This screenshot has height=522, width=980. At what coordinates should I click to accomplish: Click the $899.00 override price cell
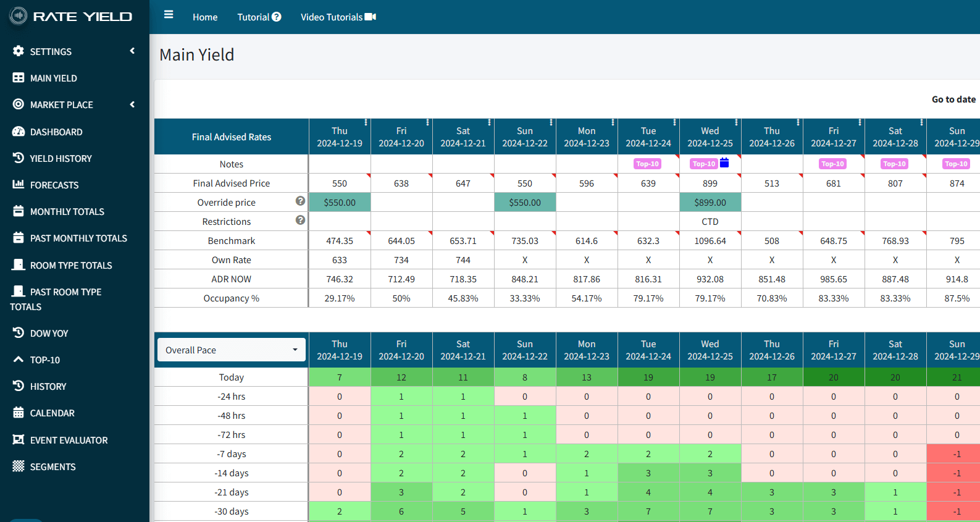point(710,203)
